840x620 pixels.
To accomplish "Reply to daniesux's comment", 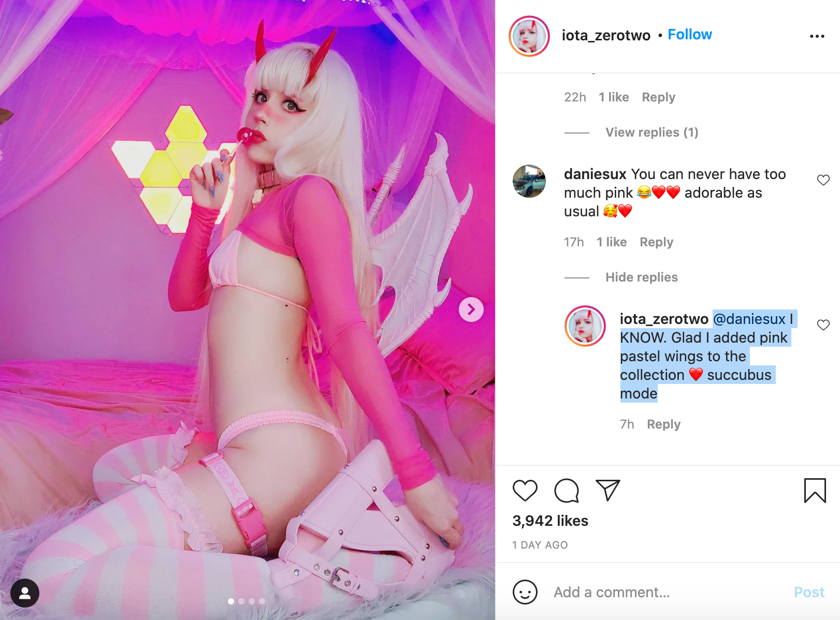I will coord(656,242).
